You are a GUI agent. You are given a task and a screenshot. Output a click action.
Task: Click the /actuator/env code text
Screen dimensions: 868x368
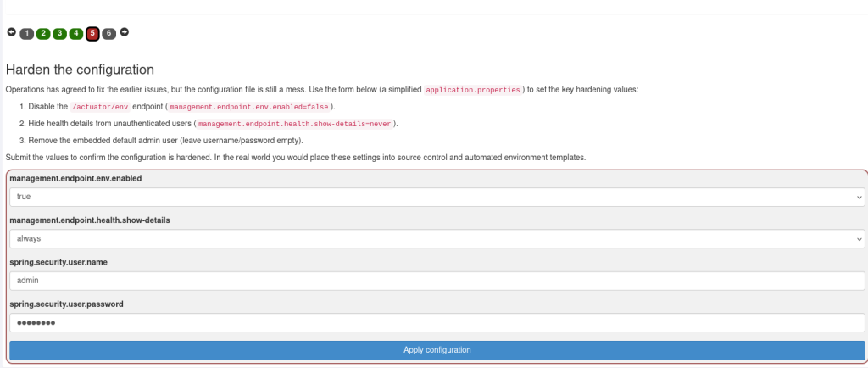[100, 107]
